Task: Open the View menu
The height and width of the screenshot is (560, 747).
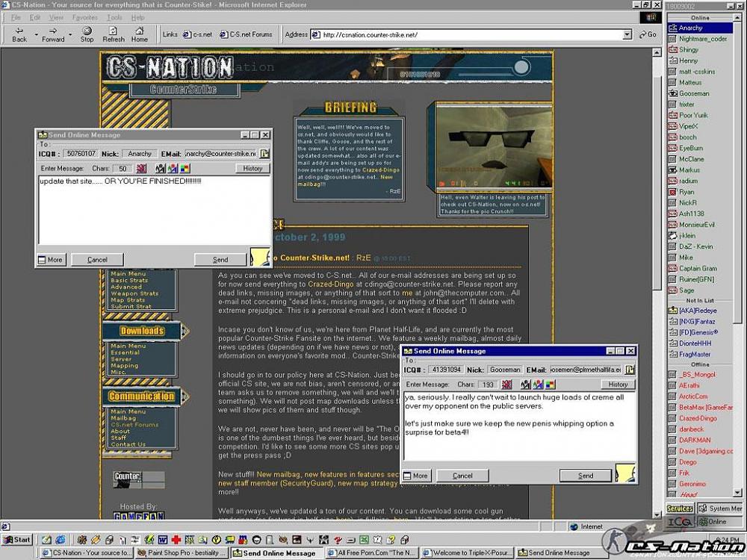Action: tap(56, 18)
